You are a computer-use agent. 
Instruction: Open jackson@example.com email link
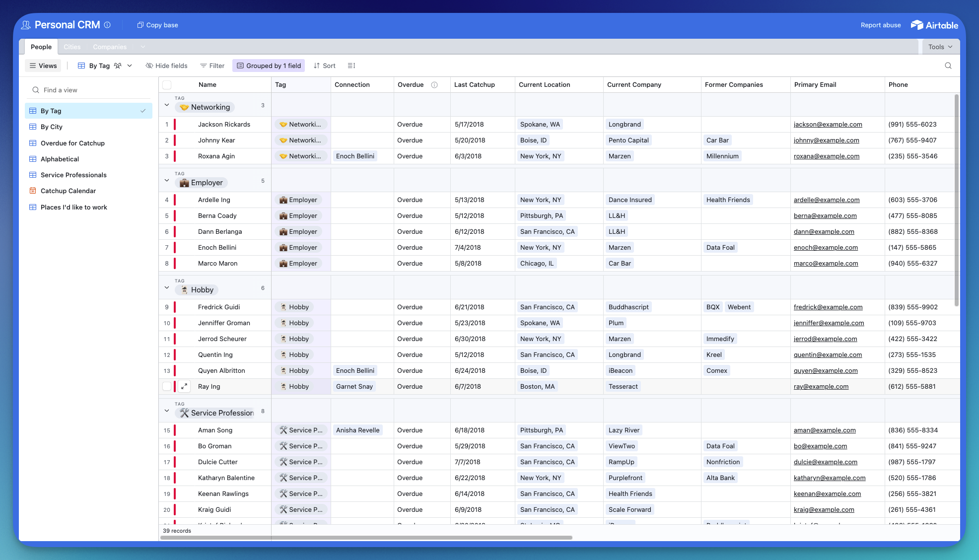(x=828, y=125)
